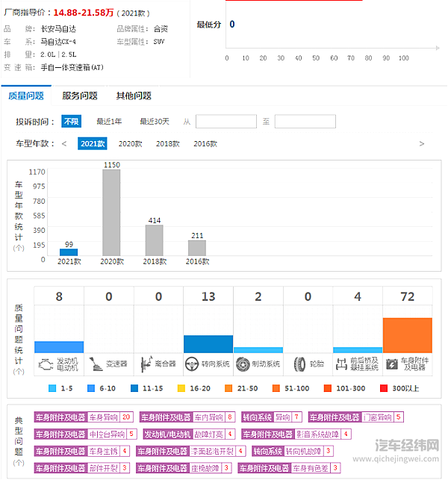Click the 16-20 yellow legend swatch
The width and height of the screenshot is (448, 480).
pos(181,388)
